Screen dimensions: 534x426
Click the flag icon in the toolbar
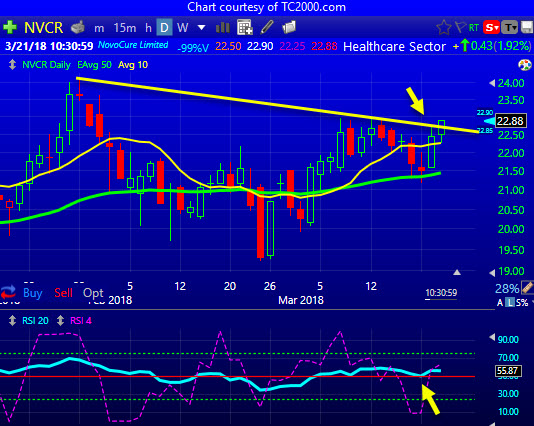click(x=459, y=27)
